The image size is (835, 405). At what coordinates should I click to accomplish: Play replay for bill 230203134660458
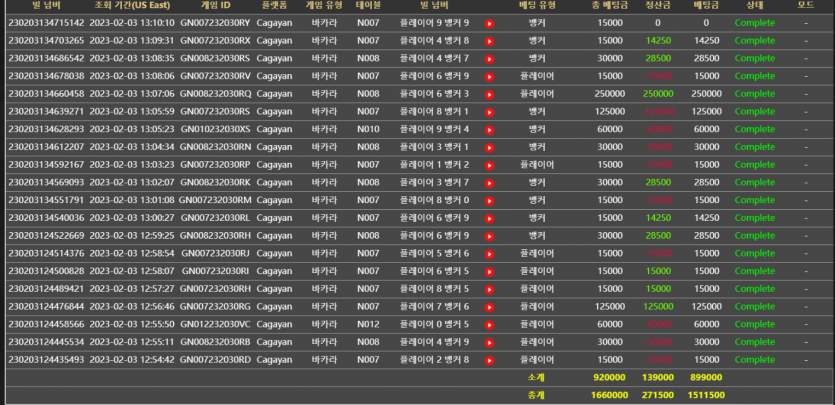(489, 94)
